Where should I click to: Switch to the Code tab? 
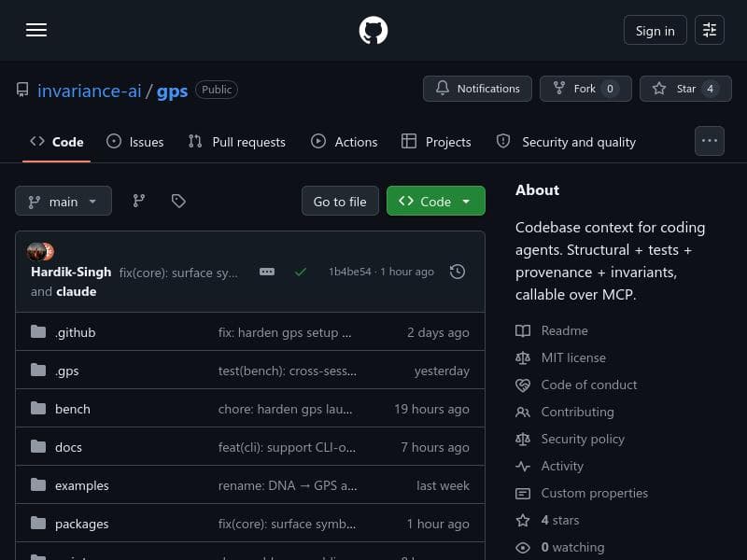(57, 142)
